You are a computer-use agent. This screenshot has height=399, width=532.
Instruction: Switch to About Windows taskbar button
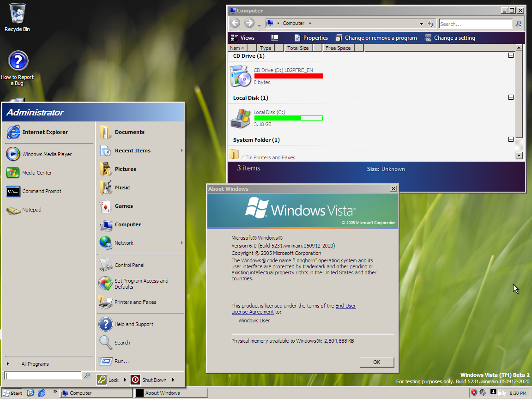[x=171, y=393]
